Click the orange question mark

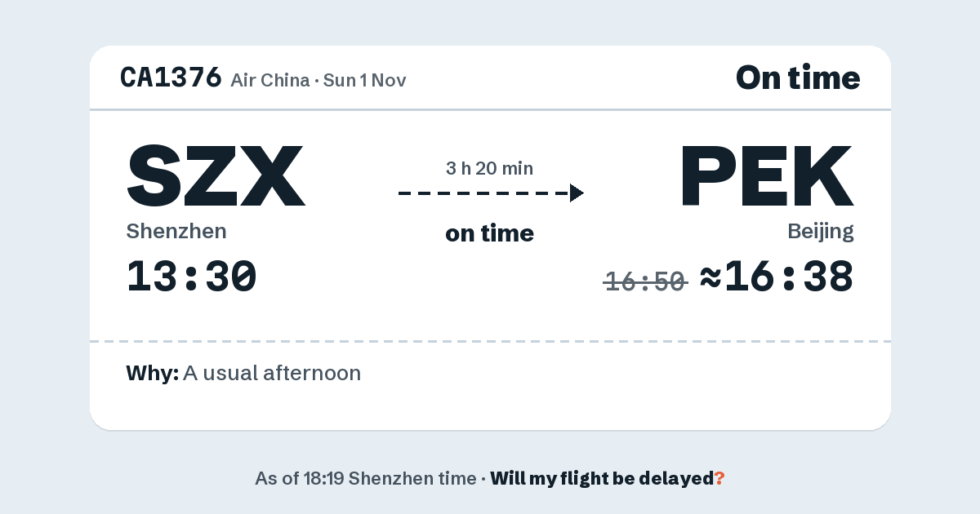(719, 479)
